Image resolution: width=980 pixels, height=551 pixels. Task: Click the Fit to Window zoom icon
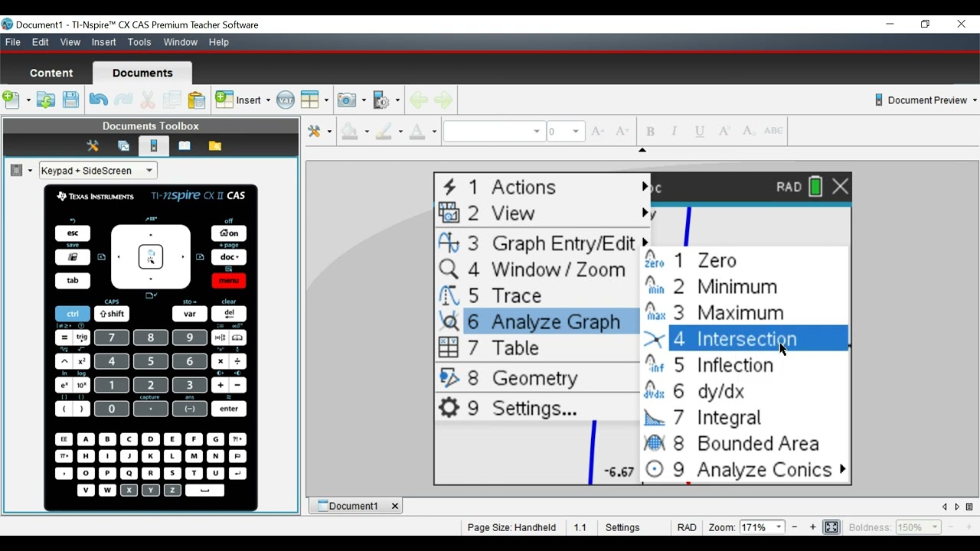[831, 527]
